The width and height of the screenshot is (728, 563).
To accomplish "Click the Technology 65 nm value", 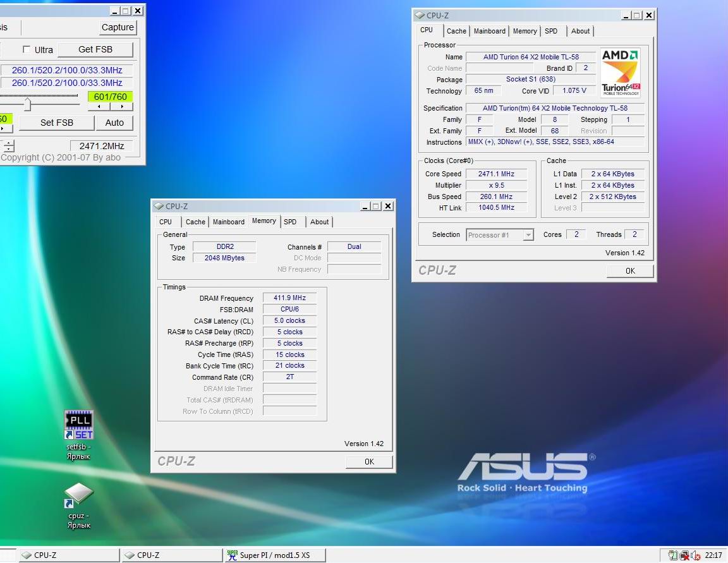I will pyautogui.click(x=484, y=90).
